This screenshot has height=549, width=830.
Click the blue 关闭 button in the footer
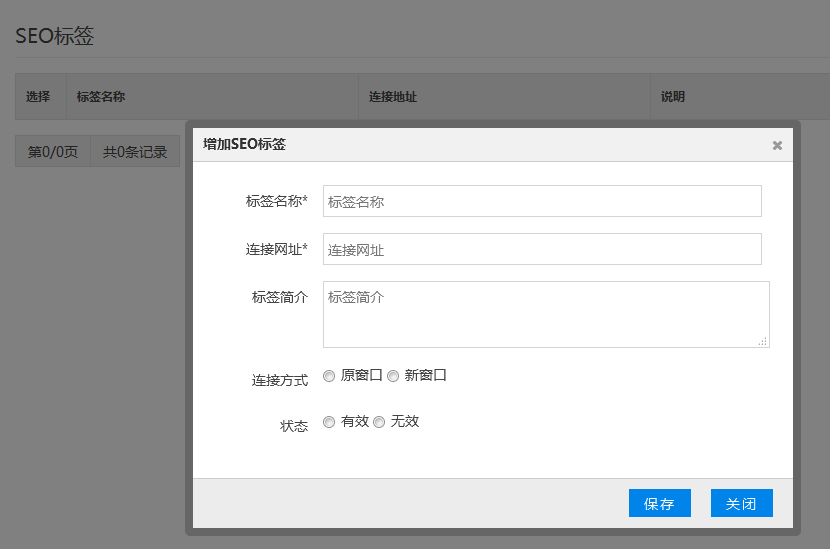(741, 503)
